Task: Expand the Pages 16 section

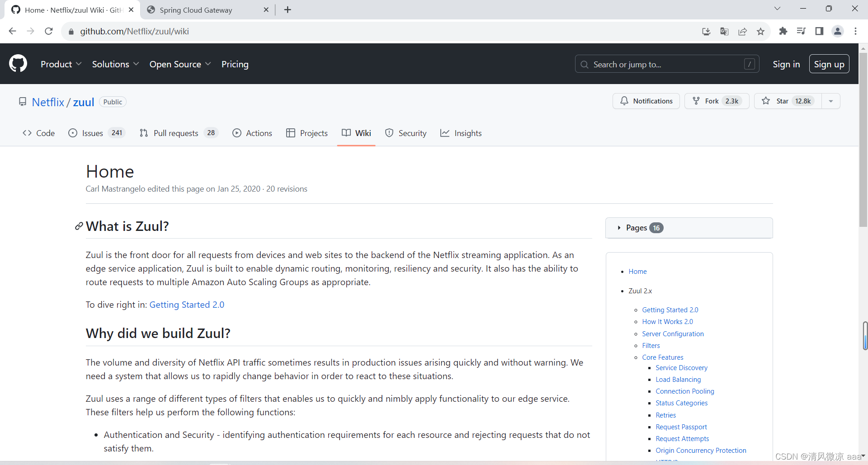Action: pos(689,228)
